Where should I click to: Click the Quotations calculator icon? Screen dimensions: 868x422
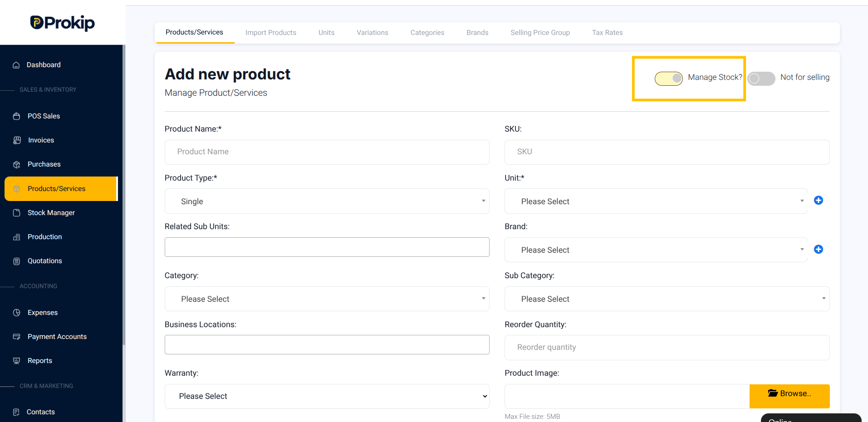pos(17,261)
